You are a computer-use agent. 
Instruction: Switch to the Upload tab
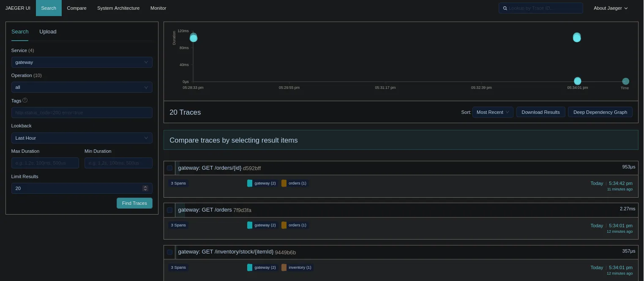pos(48,32)
